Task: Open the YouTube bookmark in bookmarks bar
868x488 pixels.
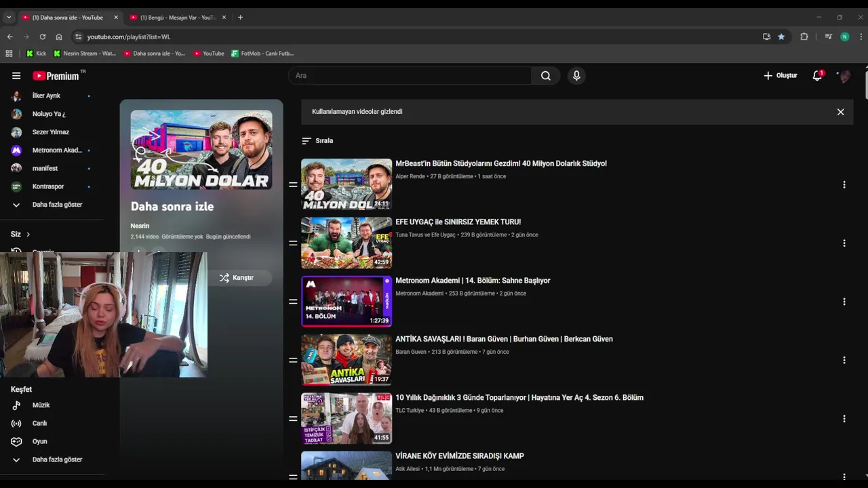Action: tap(209, 54)
